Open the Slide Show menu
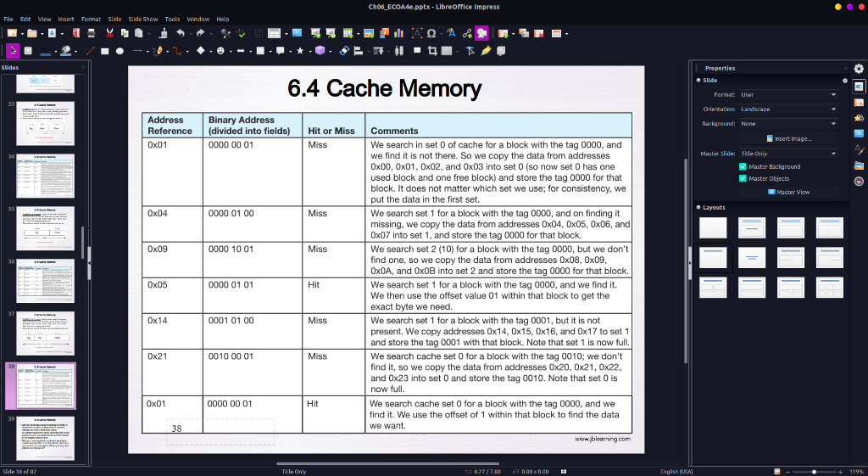The height and width of the screenshot is (476, 868). pyautogui.click(x=142, y=19)
